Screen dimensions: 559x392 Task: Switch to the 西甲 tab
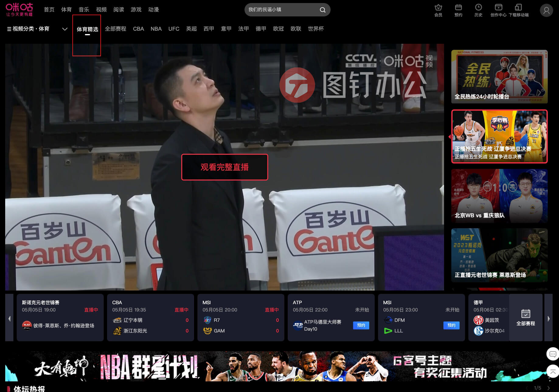pyautogui.click(x=209, y=29)
